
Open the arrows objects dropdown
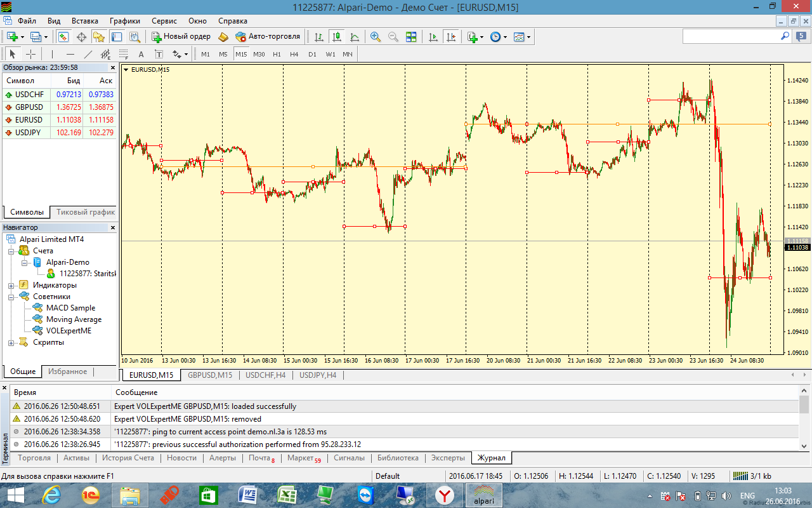coord(180,54)
